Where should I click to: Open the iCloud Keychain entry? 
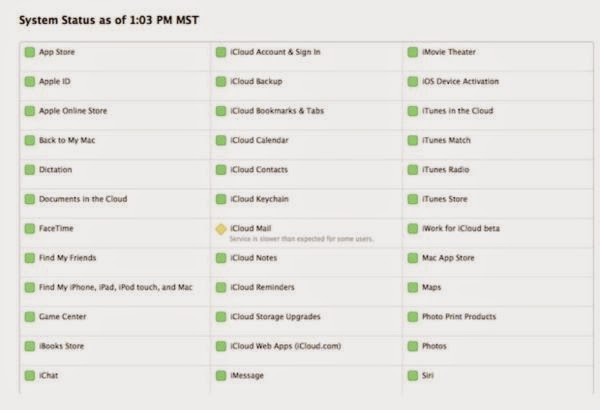coord(259,199)
